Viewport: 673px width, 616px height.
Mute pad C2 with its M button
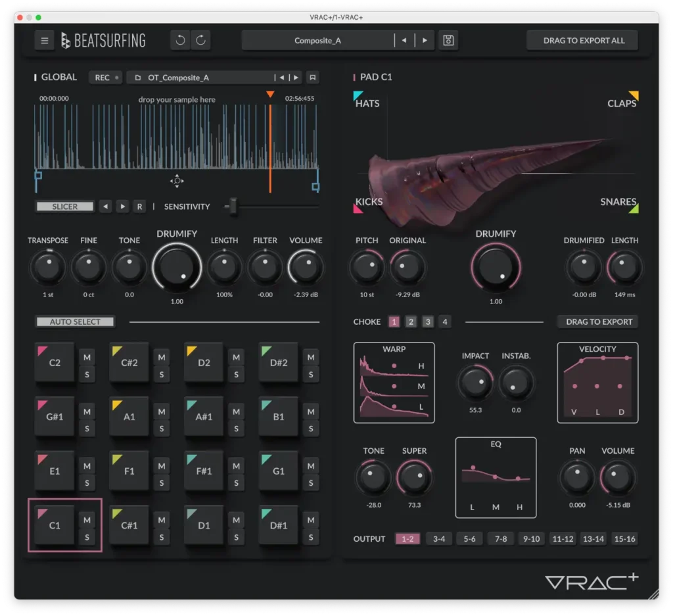tap(87, 357)
